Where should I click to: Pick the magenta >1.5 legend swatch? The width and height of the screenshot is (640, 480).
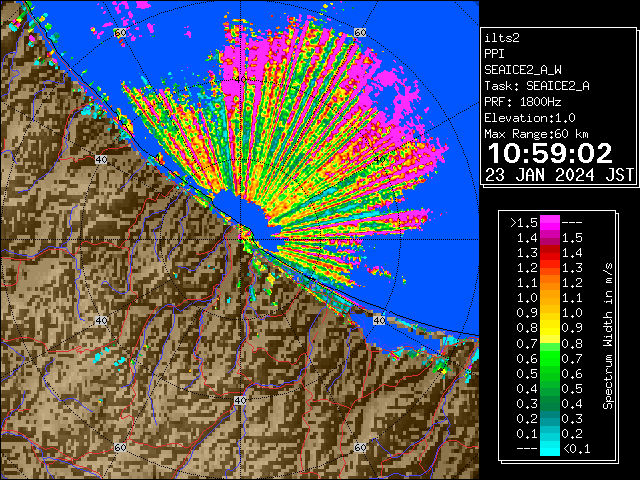[x=550, y=223]
